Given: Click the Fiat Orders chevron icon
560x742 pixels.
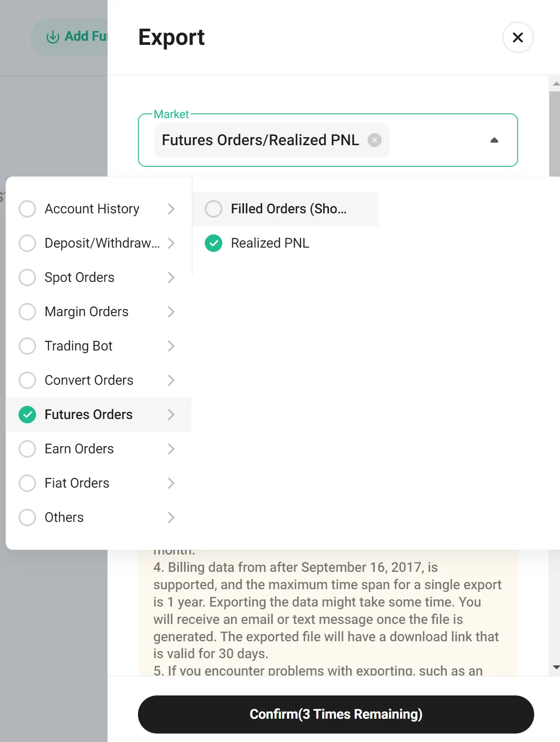Looking at the screenshot, I should [x=171, y=483].
